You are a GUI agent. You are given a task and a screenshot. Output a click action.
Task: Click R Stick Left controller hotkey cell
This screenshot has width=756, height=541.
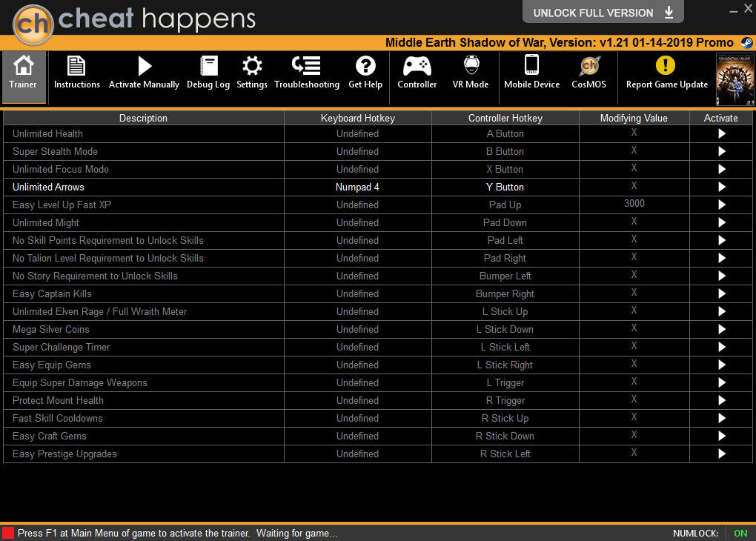505,454
